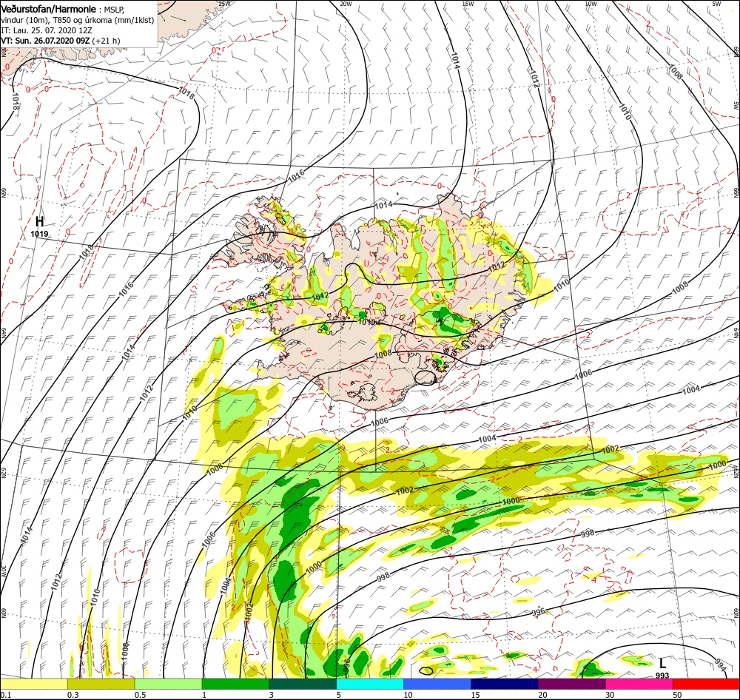
Task: Select the green 1–3 mm legend swatch
Action: (x=235, y=684)
